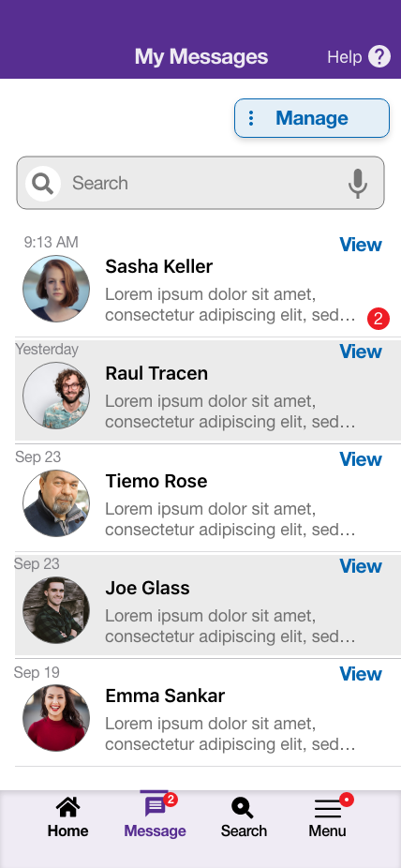Click the red unread badge on Sasha Keller
The height and width of the screenshot is (868, 401).
pos(379,319)
